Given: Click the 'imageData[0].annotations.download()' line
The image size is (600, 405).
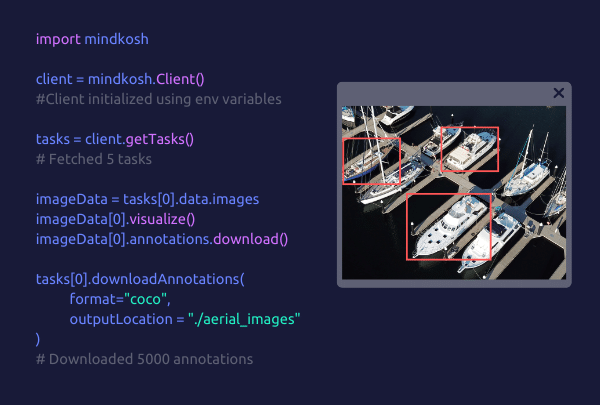Looking at the screenshot, I should [x=162, y=239].
